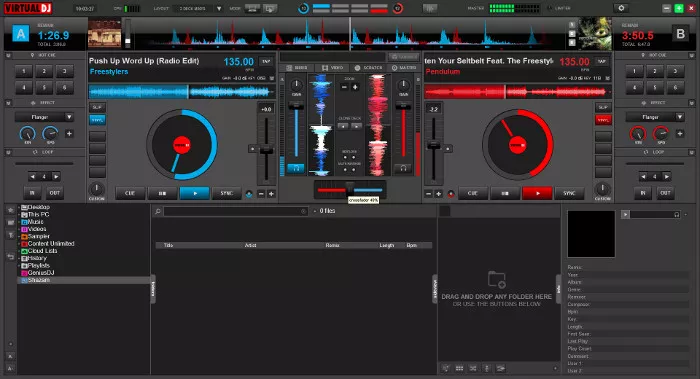
Task: Toggle loop IN on deck A
Action: [x=32, y=193]
